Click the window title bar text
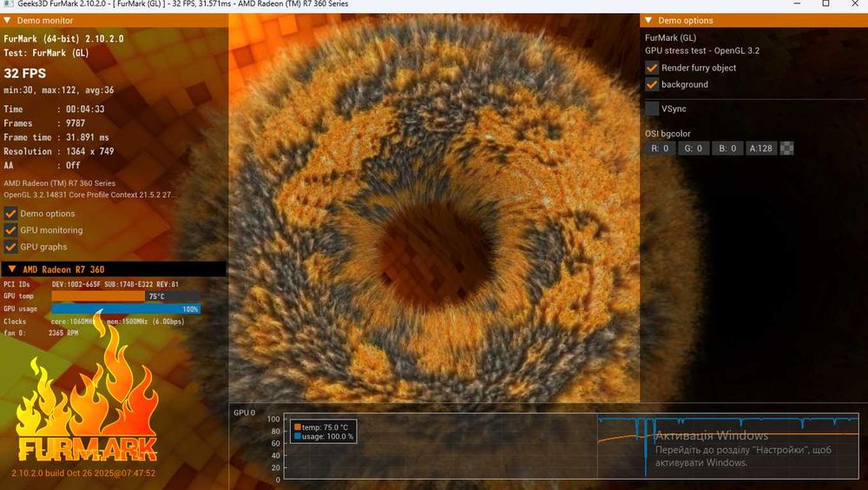The width and height of the screenshot is (868, 490). [182, 3]
